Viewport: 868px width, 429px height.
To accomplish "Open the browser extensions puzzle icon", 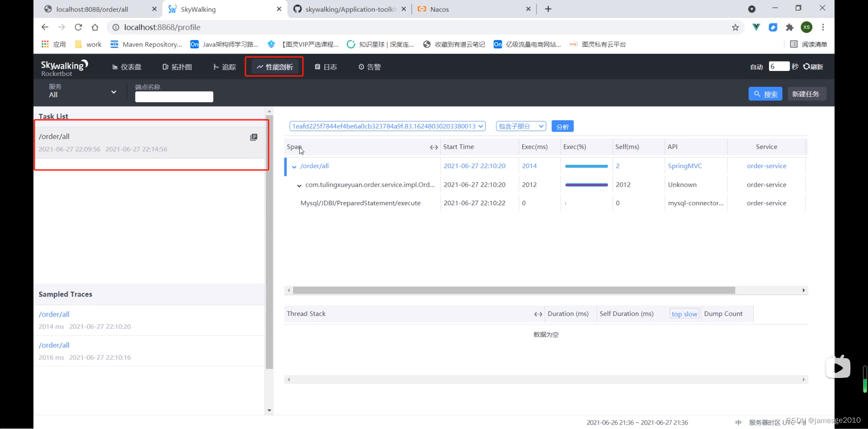I will click(789, 27).
